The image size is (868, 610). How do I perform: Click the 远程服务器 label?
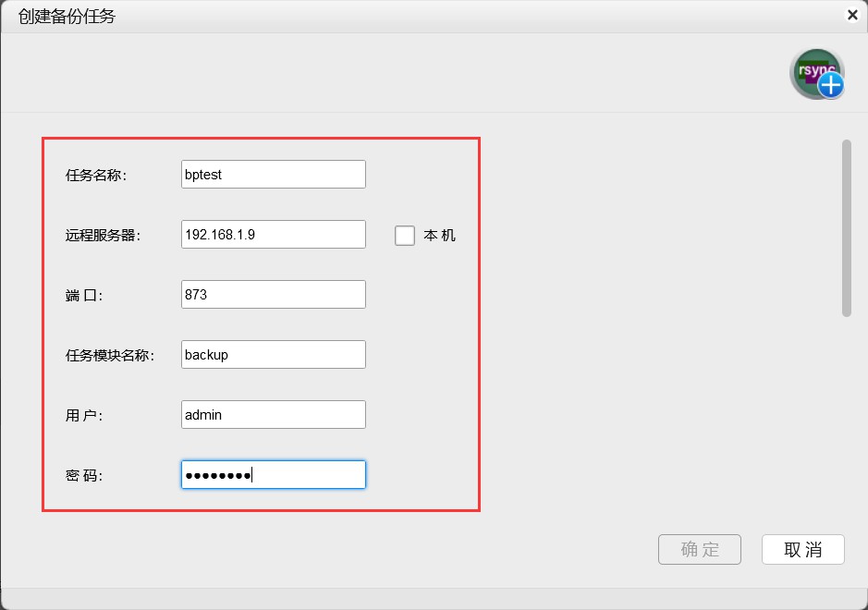(102, 236)
